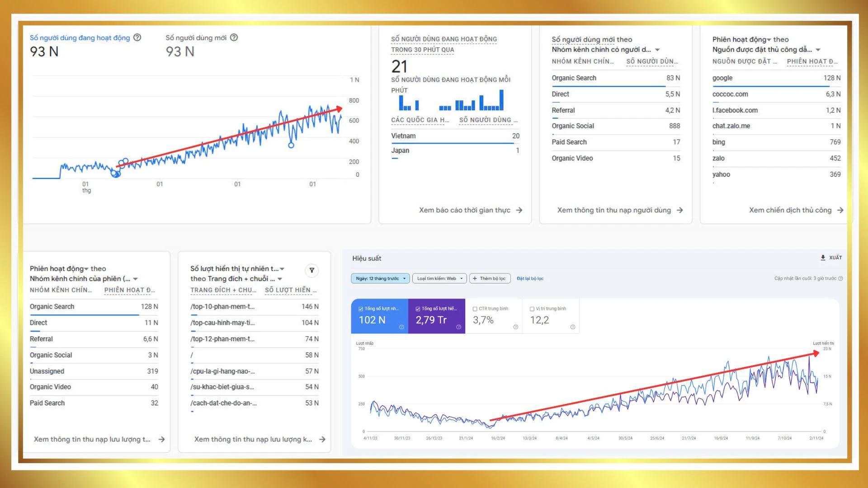Open Nhóm kênh chính có người d... dropdown
This screenshot has width=868, height=488.
[606, 50]
